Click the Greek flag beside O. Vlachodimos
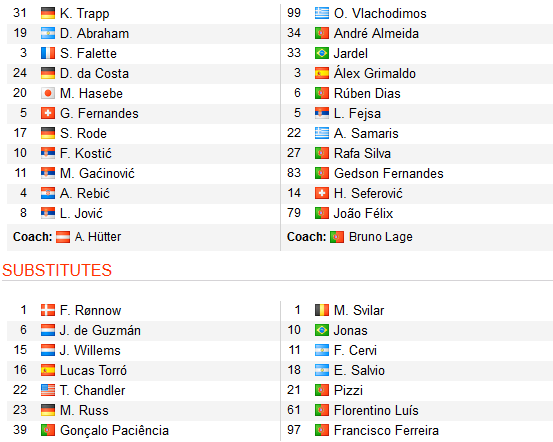Viewport: 553px width, 442px height. [322, 13]
